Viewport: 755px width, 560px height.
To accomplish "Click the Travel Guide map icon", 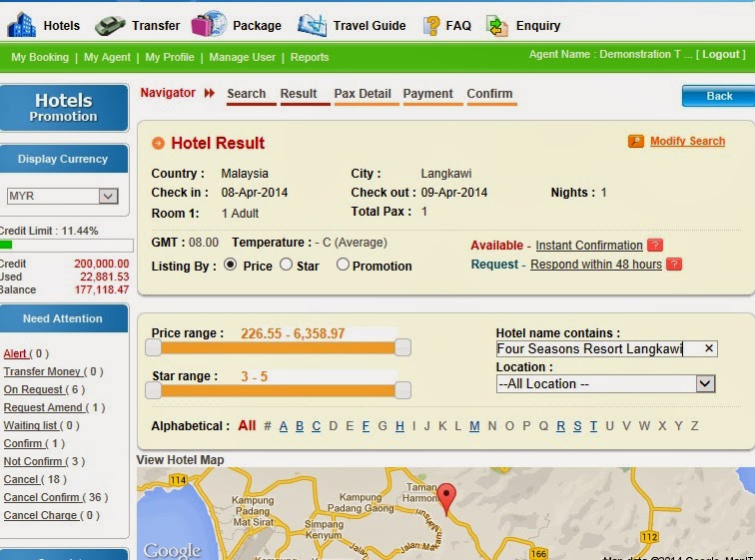I will 312,25.
